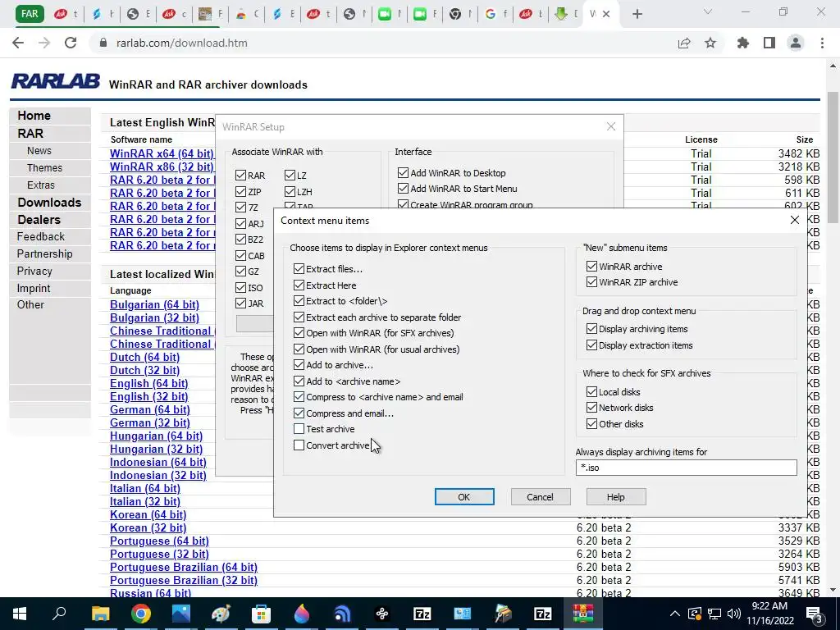Download WinRAR x64 (64 bit) link
This screenshot has width=840, height=630.
point(162,153)
